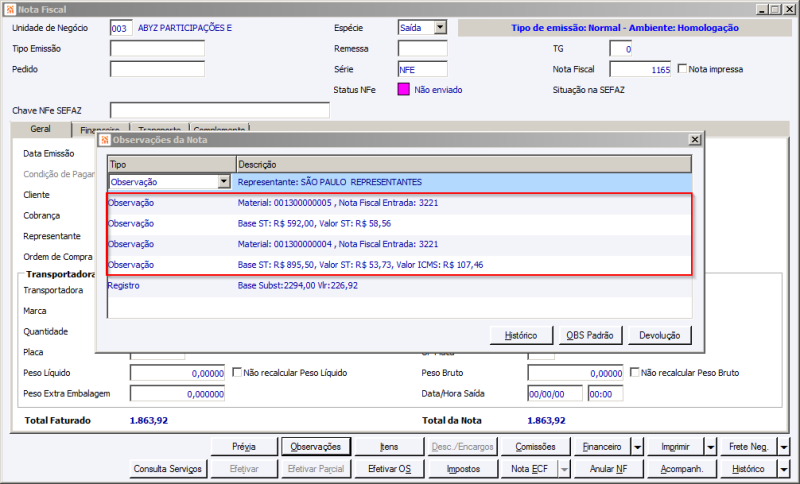800x484 pixels.
Task: Expand the bottom Histórico dropdown arrow
Action: 784,469
